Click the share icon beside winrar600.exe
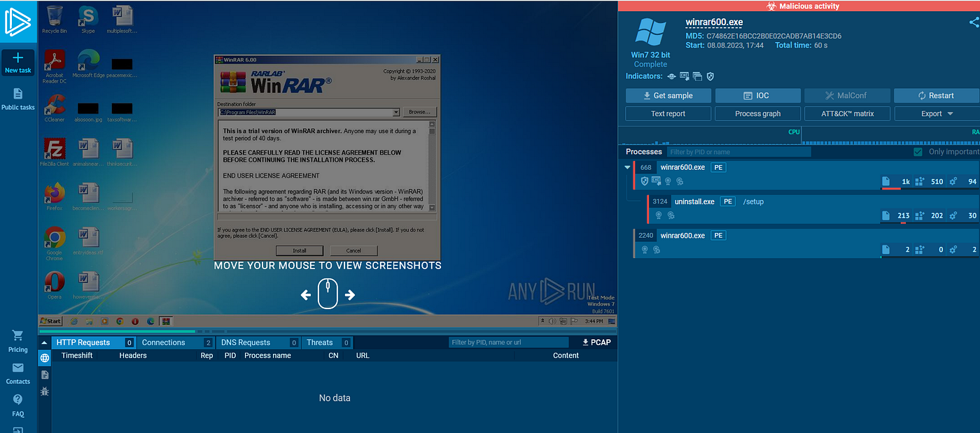This screenshot has height=433, width=980. pyautogui.click(x=974, y=22)
